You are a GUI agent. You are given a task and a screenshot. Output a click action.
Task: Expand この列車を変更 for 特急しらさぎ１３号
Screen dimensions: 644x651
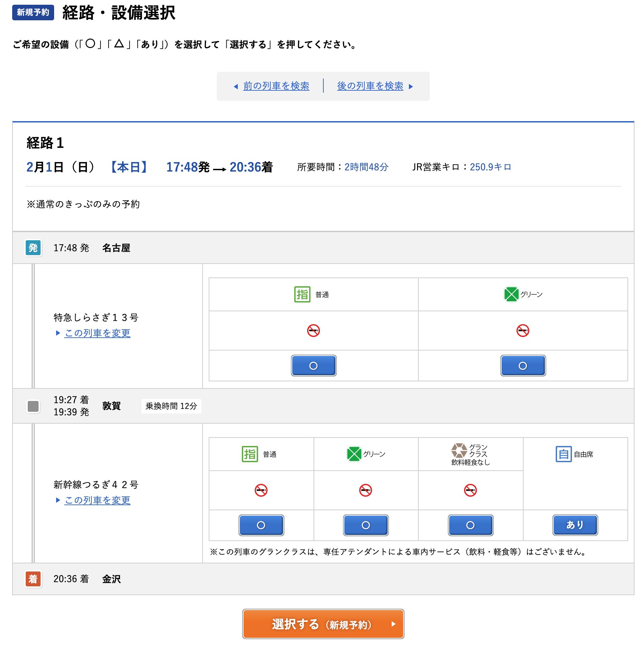click(97, 333)
